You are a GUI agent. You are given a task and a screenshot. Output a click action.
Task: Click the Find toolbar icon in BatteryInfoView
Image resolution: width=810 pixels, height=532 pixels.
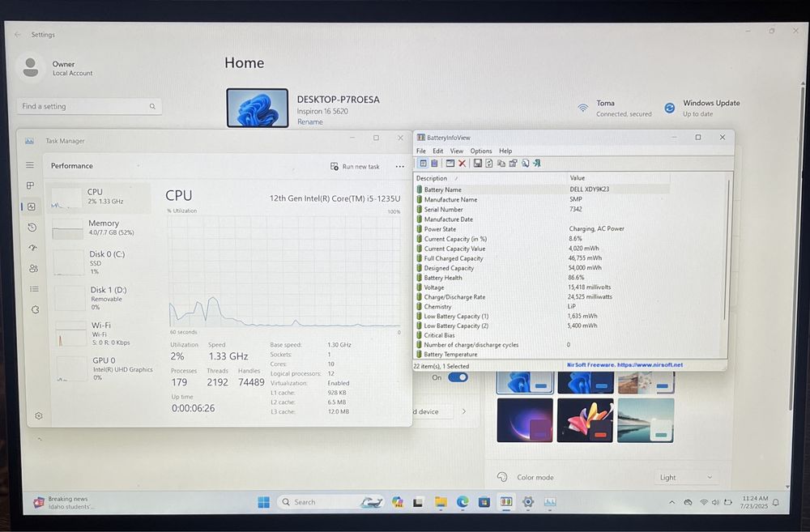coord(526,164)
